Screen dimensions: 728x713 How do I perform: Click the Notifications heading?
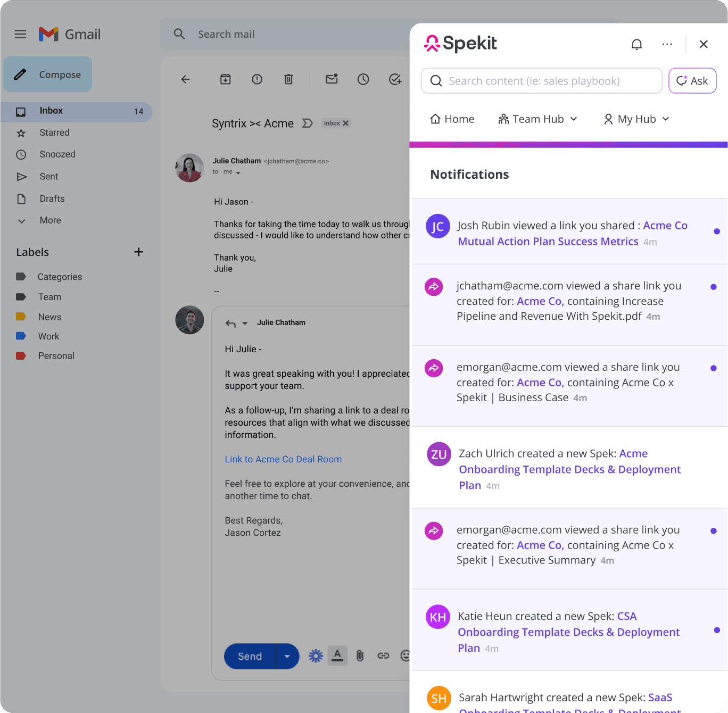click(469, 175)
